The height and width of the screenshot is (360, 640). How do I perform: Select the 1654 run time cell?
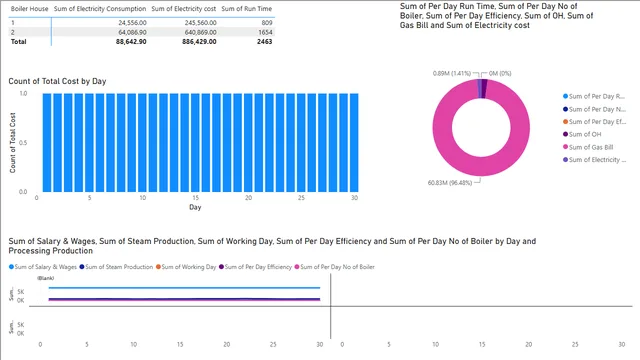(x=265, y=32)
